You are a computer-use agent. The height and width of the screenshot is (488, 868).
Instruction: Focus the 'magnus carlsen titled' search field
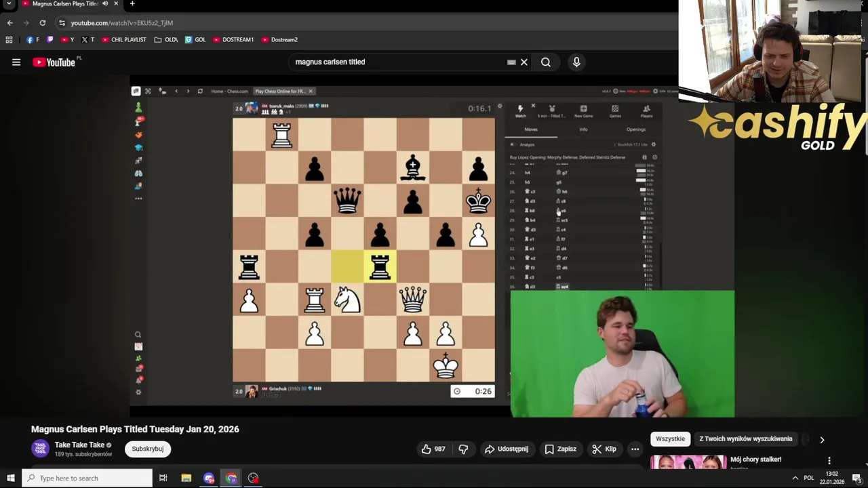click(400, 62)
